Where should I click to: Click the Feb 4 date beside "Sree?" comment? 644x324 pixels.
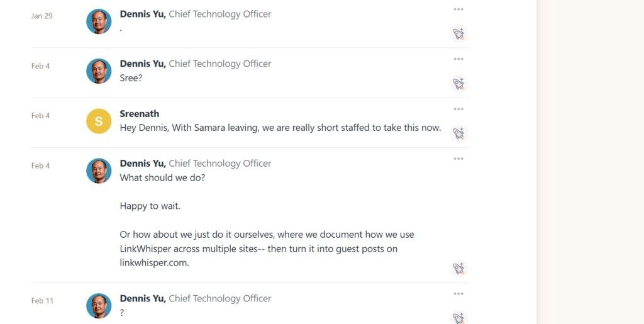point(40,66)
